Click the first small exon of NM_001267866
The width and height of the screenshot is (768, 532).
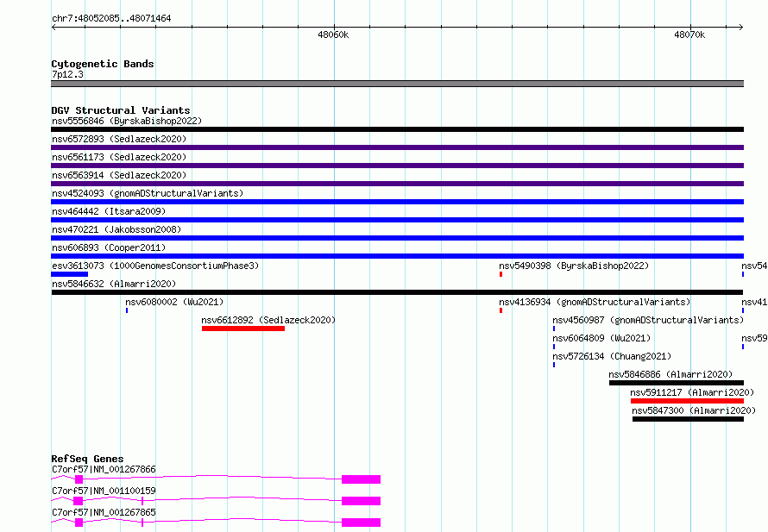click(79, 479)
